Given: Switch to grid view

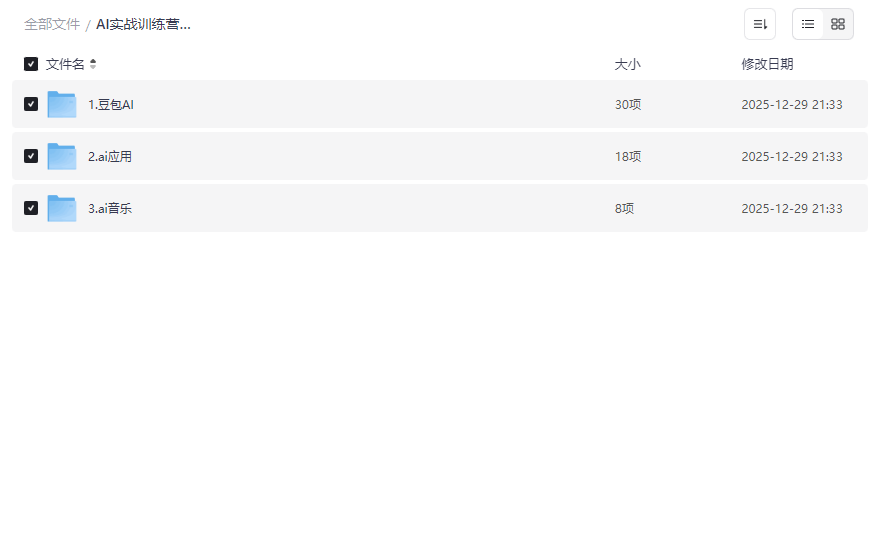Looking at the screenshot, I should click(838, 24).
